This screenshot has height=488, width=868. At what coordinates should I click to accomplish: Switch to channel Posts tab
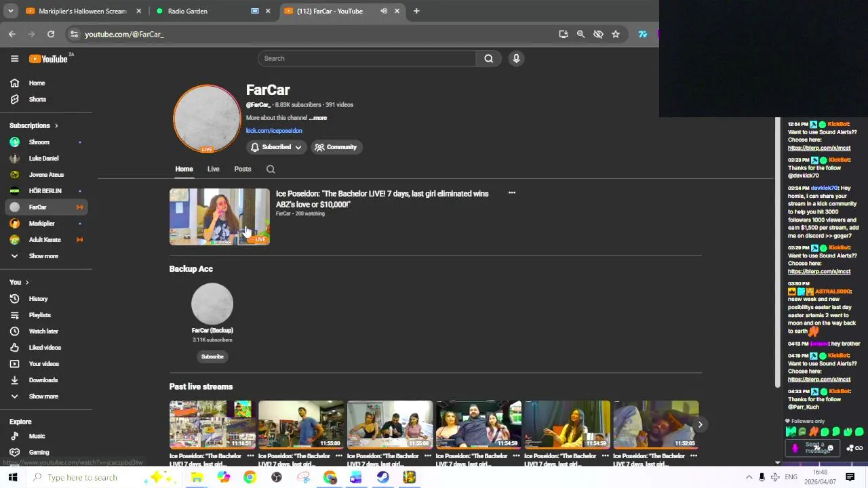click(243, 169)
